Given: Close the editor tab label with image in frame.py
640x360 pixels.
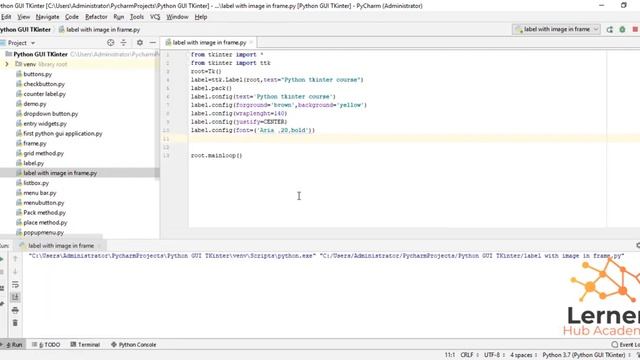Looking at the screenshot, I should (x=251, y=42).
